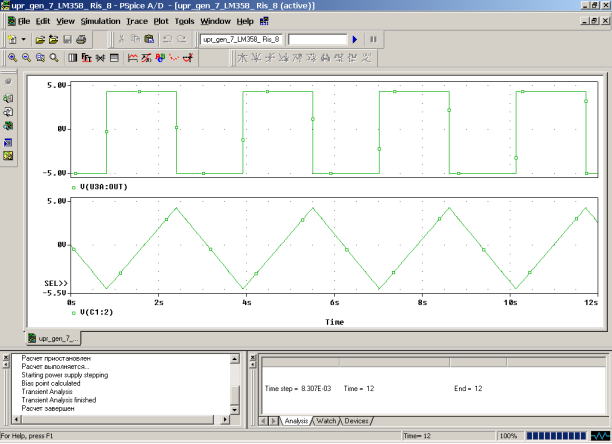Click the bottom yellow-green sidebar icon

pyautogui.click(x=8, y=156)
